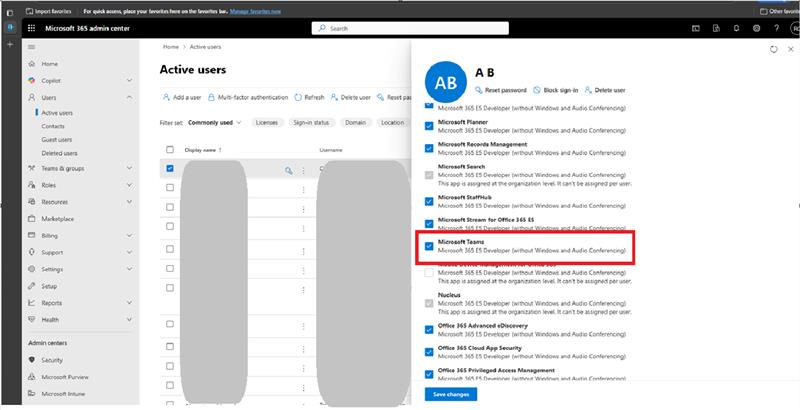The height and width of the screenshot is (410, 800).
Task: Open the Manage favorites now link
Action: click(255, 11)
